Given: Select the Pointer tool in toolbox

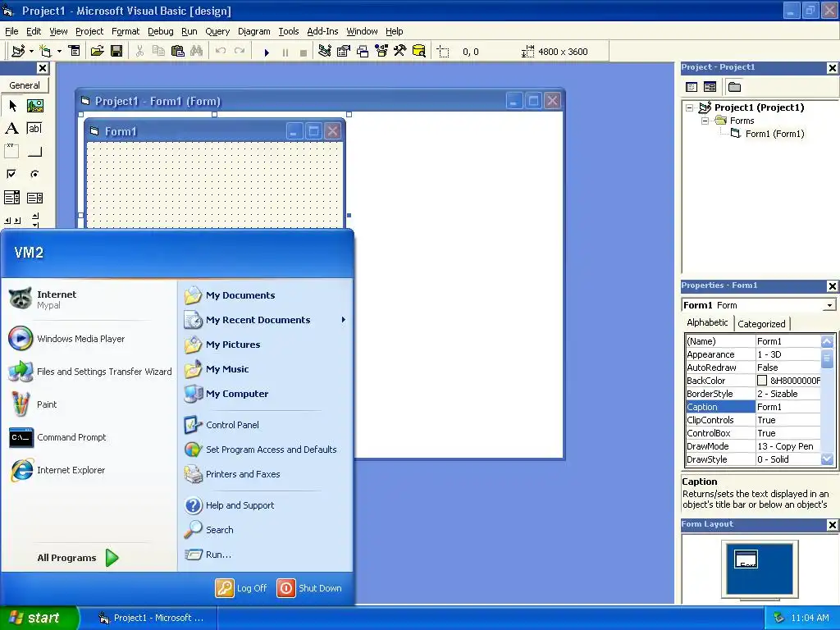Looking at the screenshot, I should coord(11,106).
